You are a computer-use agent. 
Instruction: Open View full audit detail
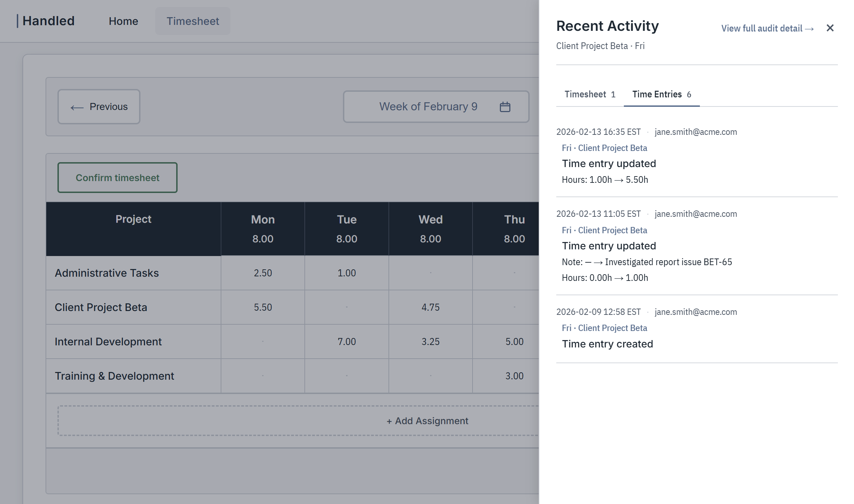(766, 28)
